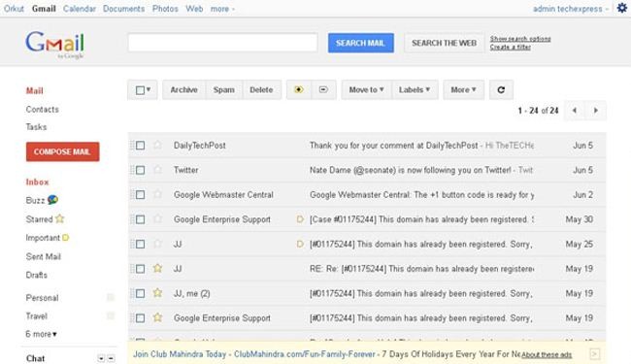Unstar the May 19 Google Enterprise Support email
This screenshot has width=631, height=364.
click(157, 317)
